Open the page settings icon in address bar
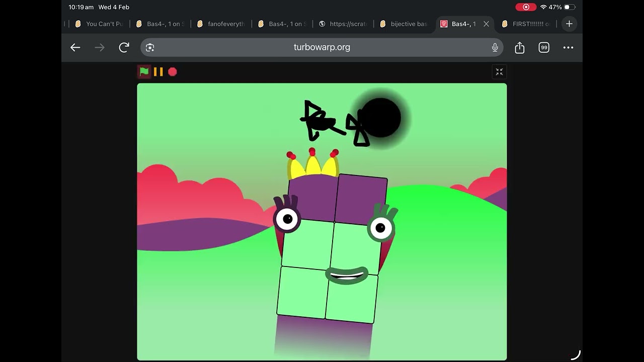 (150, 47)
